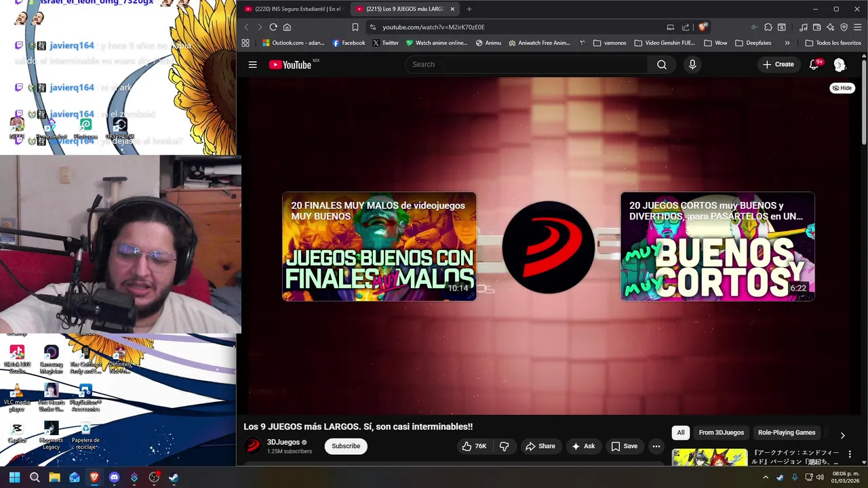Open the YouTube account avatar menu
Image resolution: width=868 pixels, height=488 pixels.
pos(840,64)
